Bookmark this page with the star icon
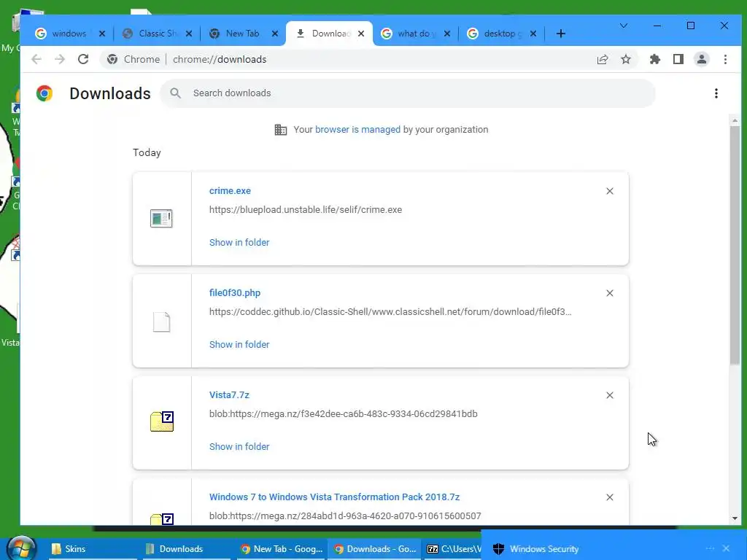747x560 pixels. tap(625, 59)
